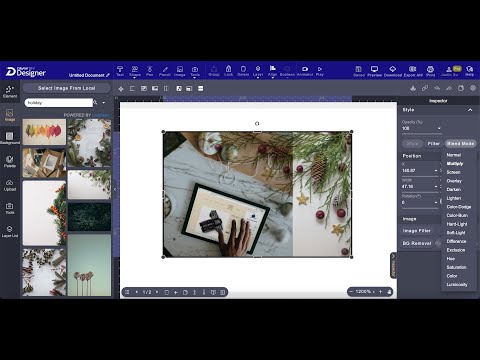Image resolution: width=480 pixels, height=360 pixels.
Task: Select the palm trees thumbnail
Action: [89, 265]
